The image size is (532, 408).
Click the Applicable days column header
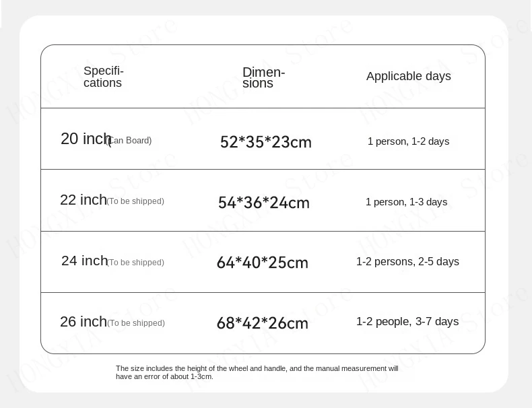[408, 76]
